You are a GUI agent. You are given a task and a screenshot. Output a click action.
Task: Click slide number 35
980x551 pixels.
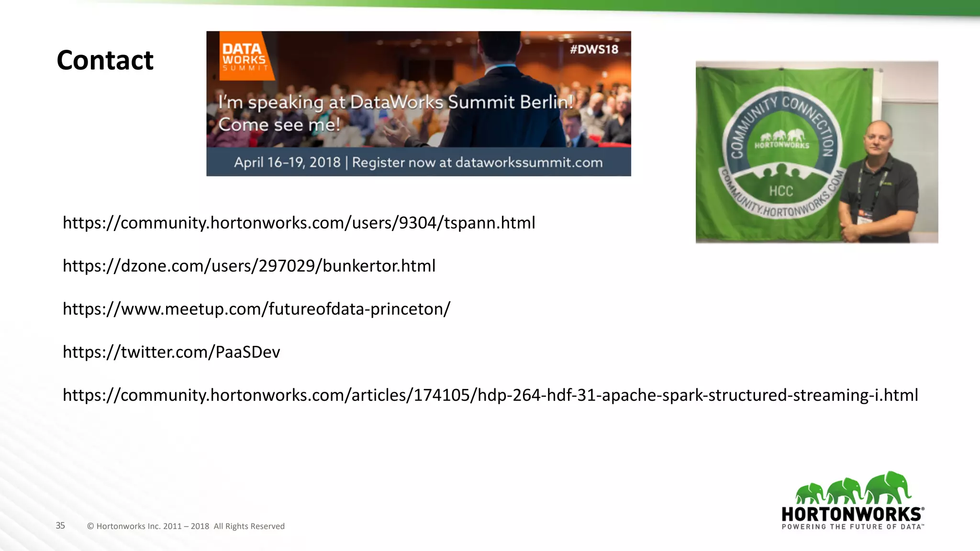click(x=60, y=526)
